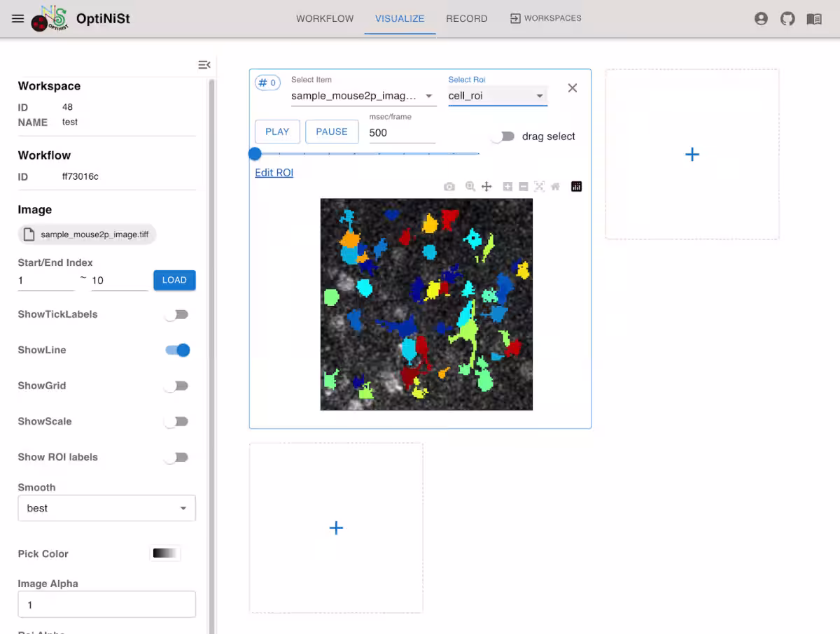Collapse the left sidebar panel
This screenshot has height=634, width=840.
(x=204, y=64)
